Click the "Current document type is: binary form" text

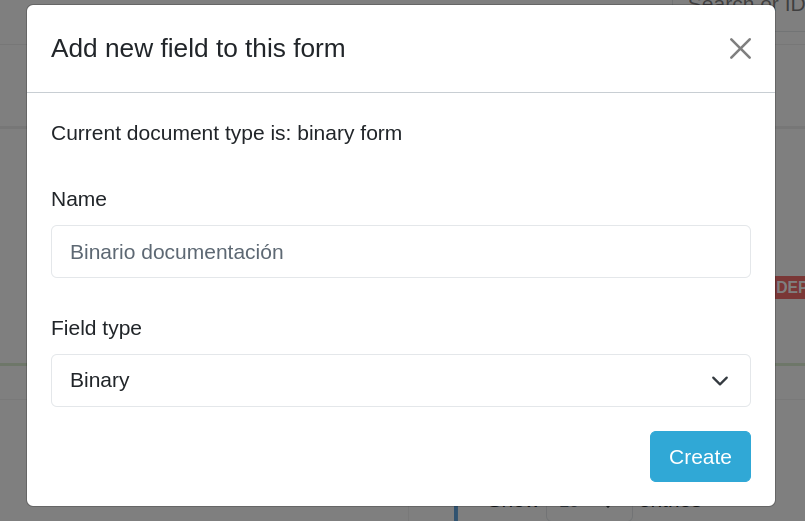pos(226,133)
